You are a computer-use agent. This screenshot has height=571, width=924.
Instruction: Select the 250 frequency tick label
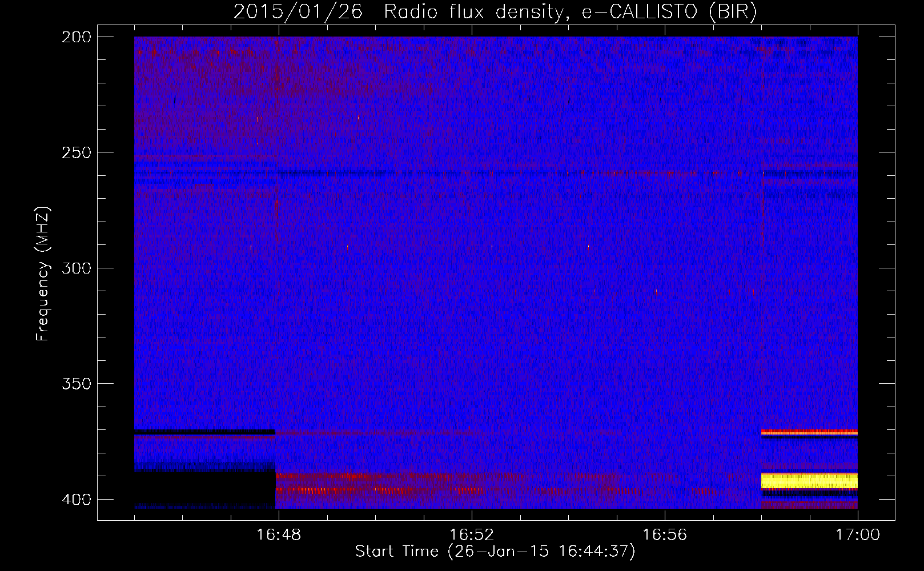(77, 152)
